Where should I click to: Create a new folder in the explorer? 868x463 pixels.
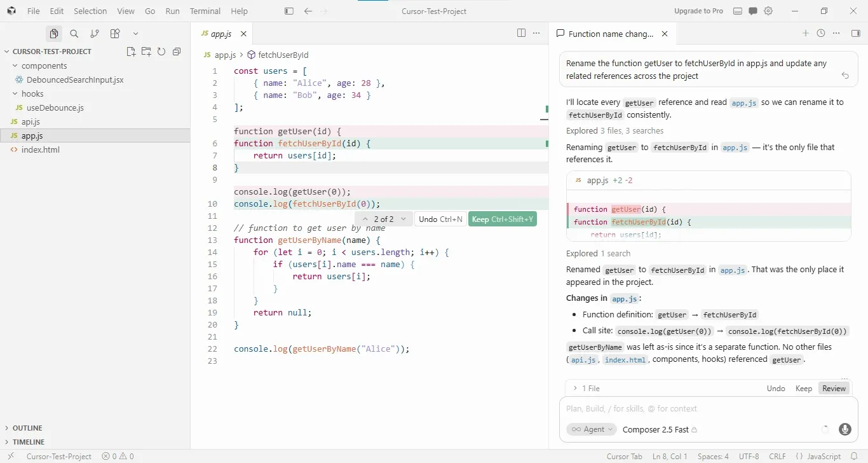point(146,52)
